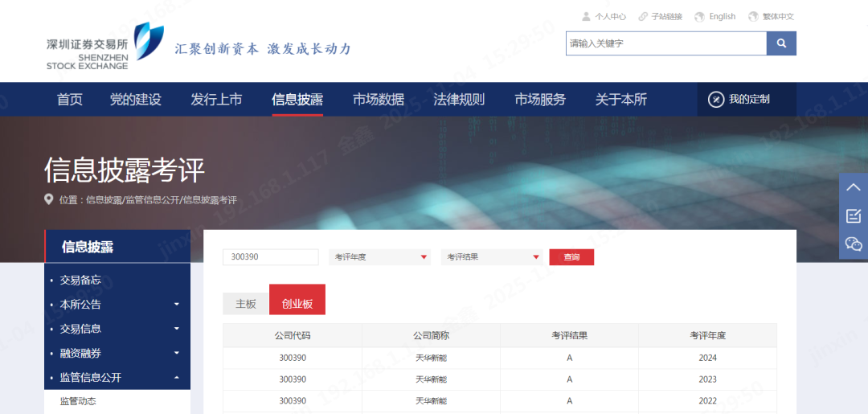Click the globe icon beside English
This screenshot has width=868, height=414.
[x=699, y=16]
